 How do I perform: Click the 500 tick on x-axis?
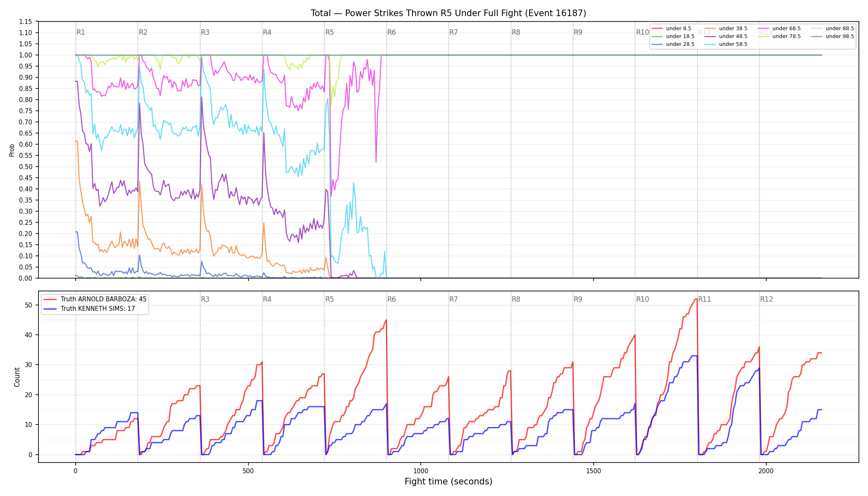pos(248,471)
